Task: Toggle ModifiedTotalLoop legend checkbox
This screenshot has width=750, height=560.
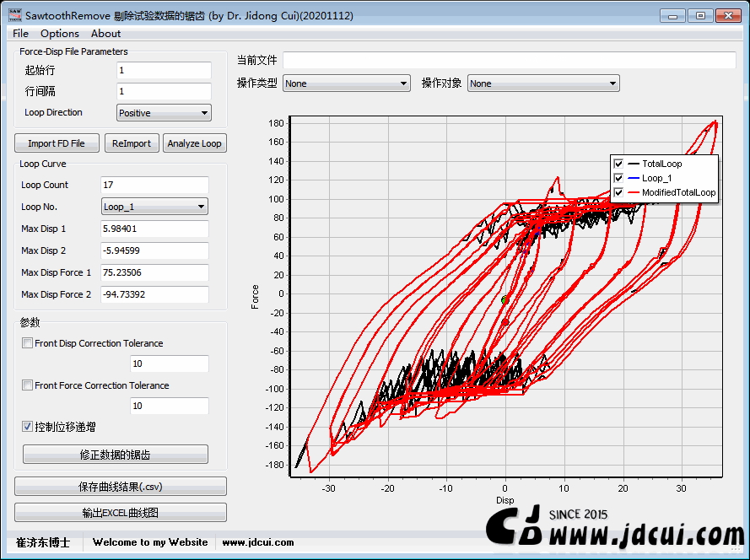Action: tap(618, 193)
